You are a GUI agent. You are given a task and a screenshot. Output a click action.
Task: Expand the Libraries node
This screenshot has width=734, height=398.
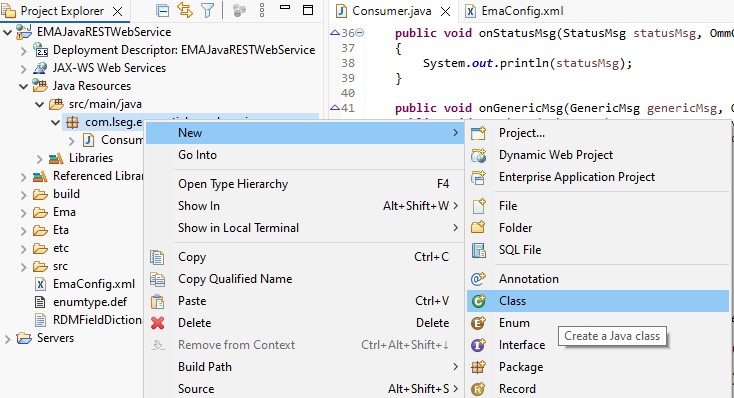pyautogui.click(x=40, y=159)
